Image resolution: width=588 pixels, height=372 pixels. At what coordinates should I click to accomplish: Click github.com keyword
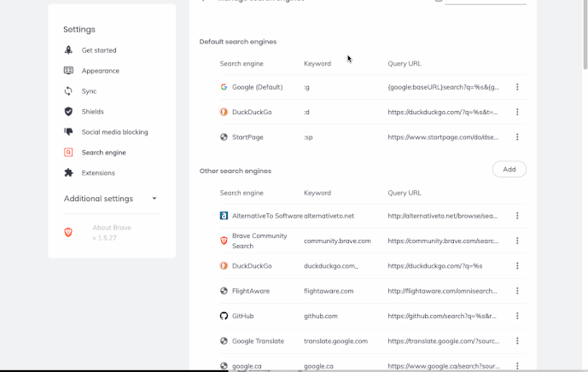click(x=321, y=317)
